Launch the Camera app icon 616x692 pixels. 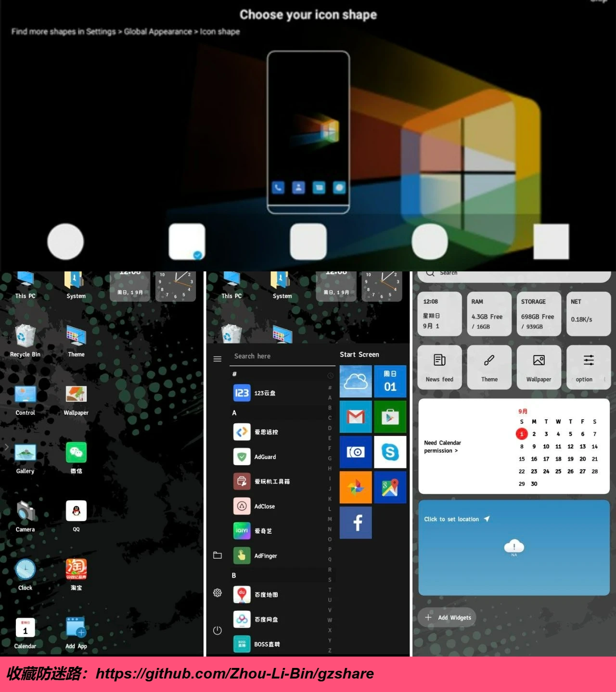tap(25, 516)
